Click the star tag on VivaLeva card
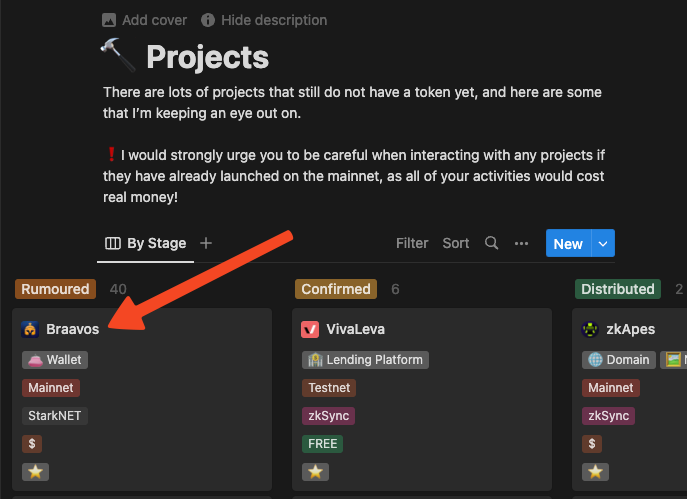 [x=315, y=472]
